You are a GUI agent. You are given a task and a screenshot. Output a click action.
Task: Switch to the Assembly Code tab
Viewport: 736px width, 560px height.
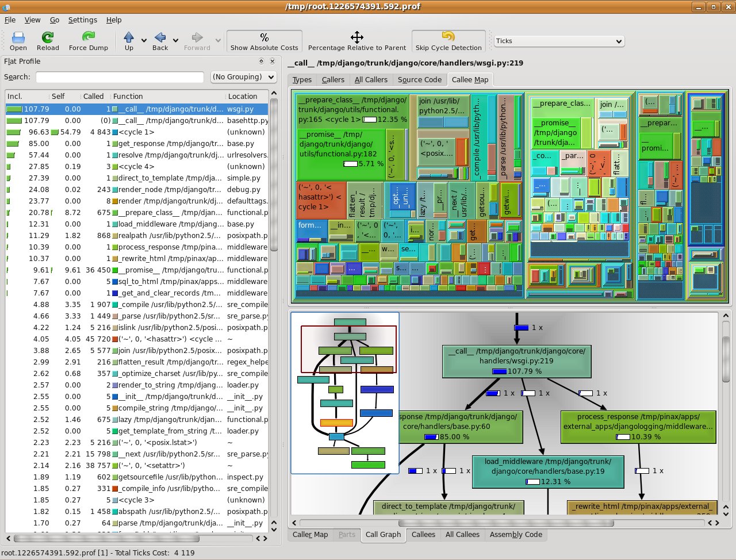(x=516, y=535)
